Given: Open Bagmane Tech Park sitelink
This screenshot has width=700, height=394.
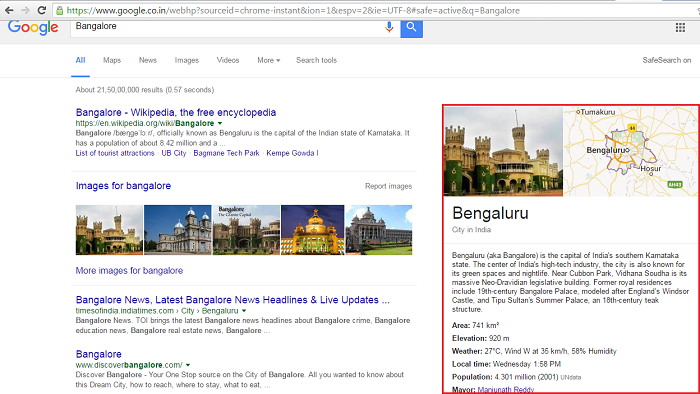Looking at the screenshot, I should (226, 153).
